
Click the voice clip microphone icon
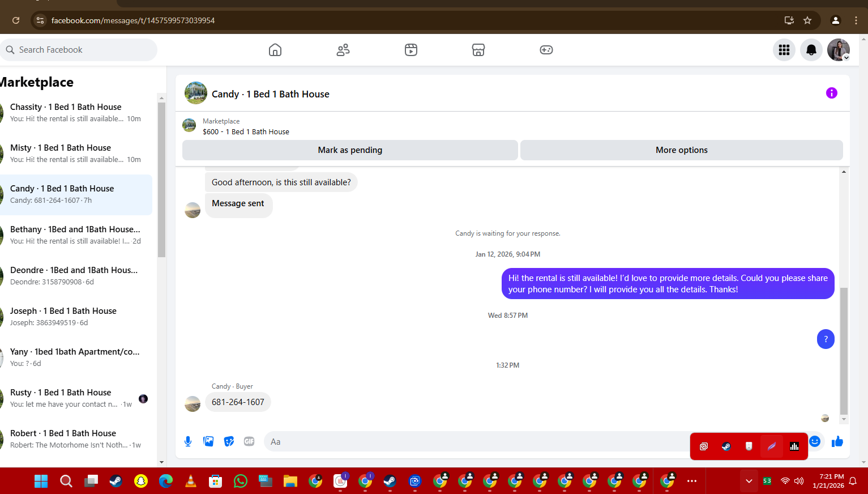188,441
